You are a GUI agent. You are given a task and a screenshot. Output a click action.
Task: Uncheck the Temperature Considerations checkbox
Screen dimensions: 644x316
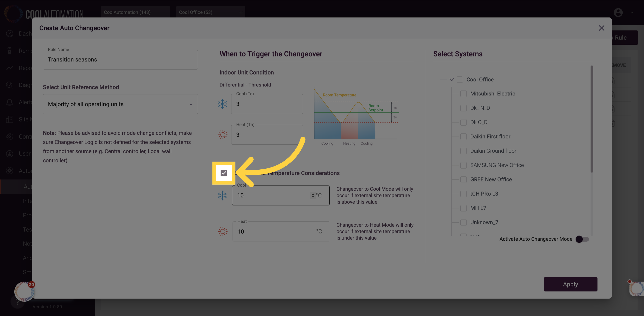point(224,173)
